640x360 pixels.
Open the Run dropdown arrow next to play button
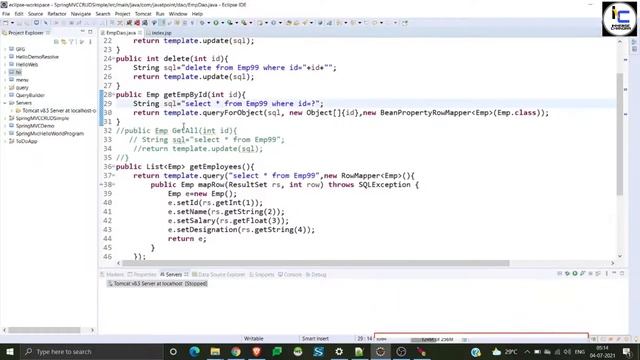coord(222,23)
